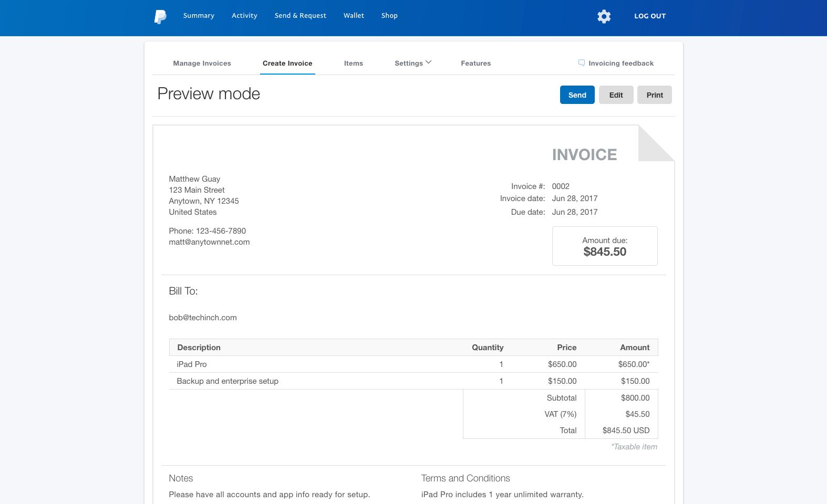Click the PayPal logo icon
The height and width of the screenshot is (504, 827).
point(160,16)
